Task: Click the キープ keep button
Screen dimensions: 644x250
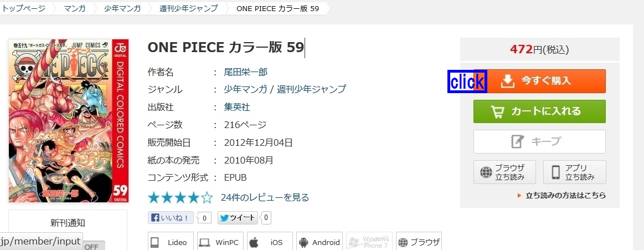Action: [539, 141]
